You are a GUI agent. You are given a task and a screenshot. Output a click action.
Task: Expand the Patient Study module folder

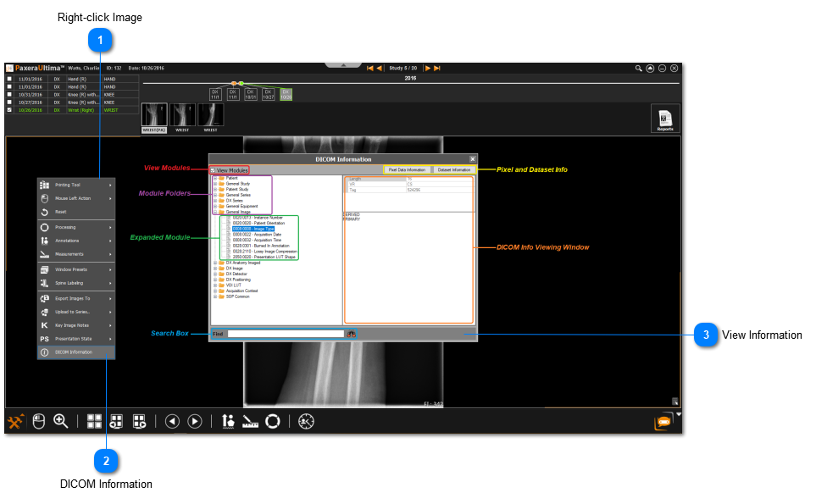coord(214,189)
